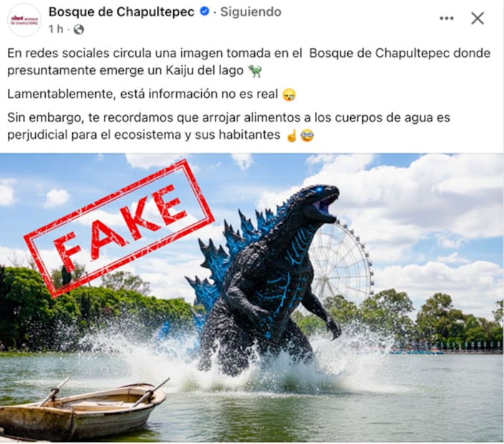Click the red FAKE stamp on image
Viewport: 504px width, 444px height.
click(120, 228)
